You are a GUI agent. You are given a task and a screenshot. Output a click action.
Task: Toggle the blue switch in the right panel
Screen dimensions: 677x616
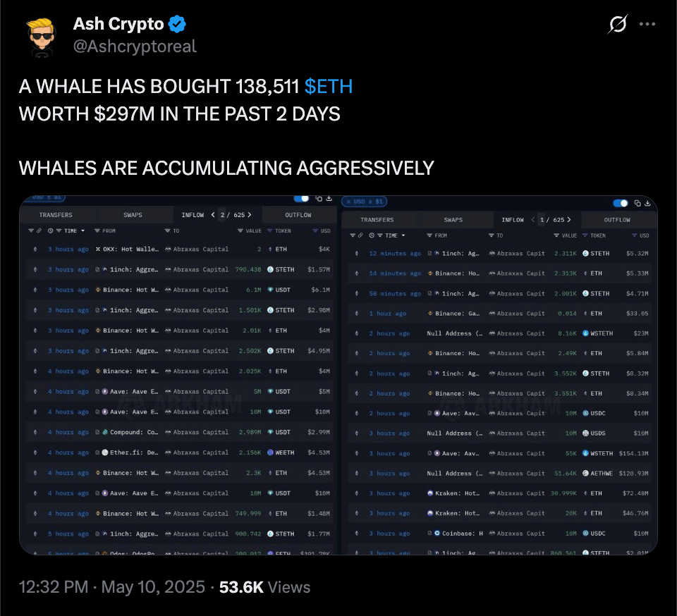(x=621, y=203)
